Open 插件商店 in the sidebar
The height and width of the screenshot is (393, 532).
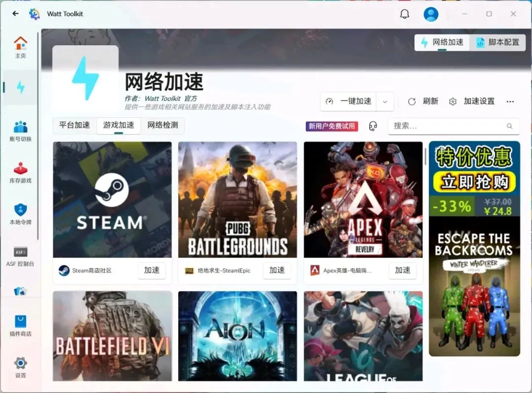click(20, 326)
